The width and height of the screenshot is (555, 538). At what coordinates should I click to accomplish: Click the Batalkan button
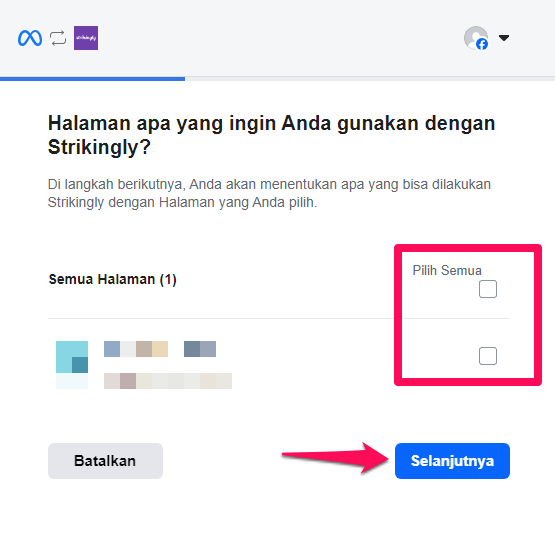[x=105, y=461]
